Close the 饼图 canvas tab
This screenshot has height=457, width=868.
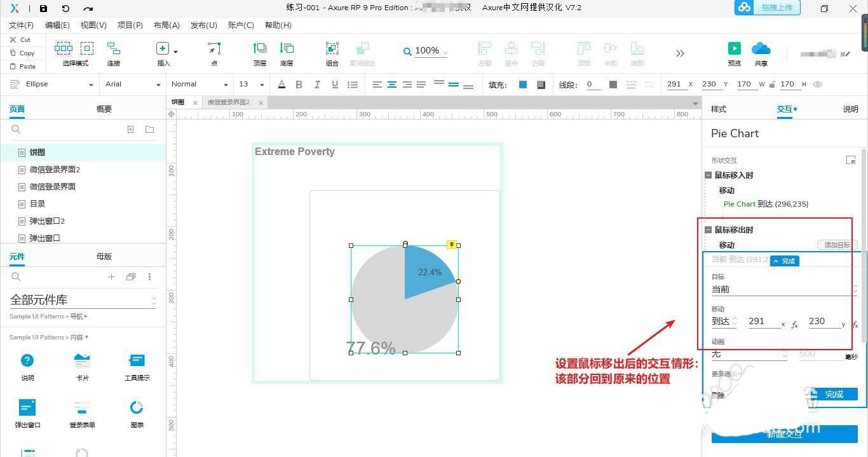coord(195,102)
